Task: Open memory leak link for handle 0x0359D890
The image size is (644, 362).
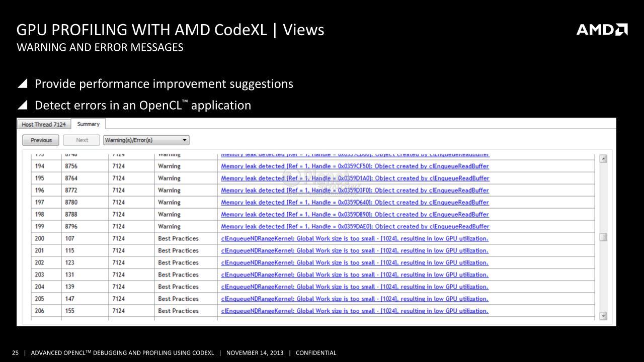Action: (355, 214)
